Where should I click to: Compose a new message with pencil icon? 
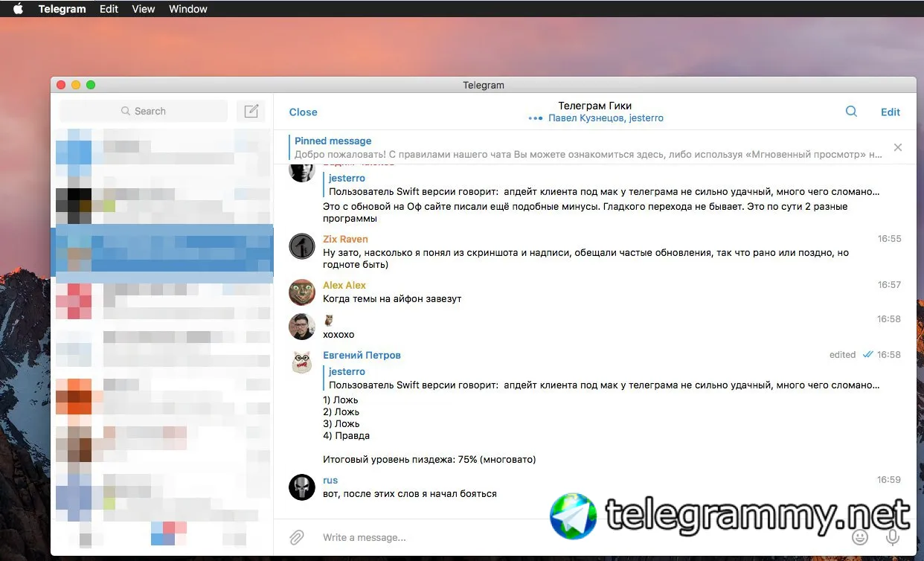[x=251, y=111]
